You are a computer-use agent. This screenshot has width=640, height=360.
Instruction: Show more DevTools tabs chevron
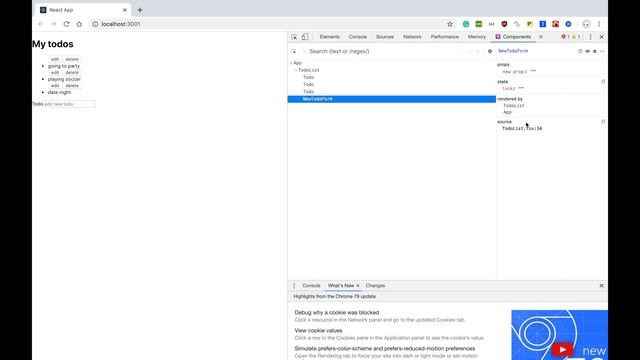[541, 37]
